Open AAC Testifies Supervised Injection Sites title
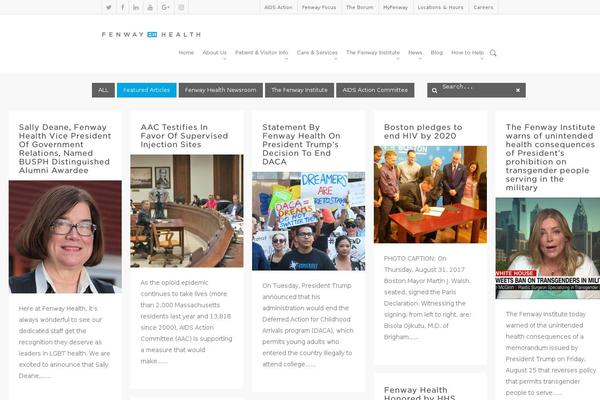Image resolution: width=600 pixels, height=400 pixels. 184,136
